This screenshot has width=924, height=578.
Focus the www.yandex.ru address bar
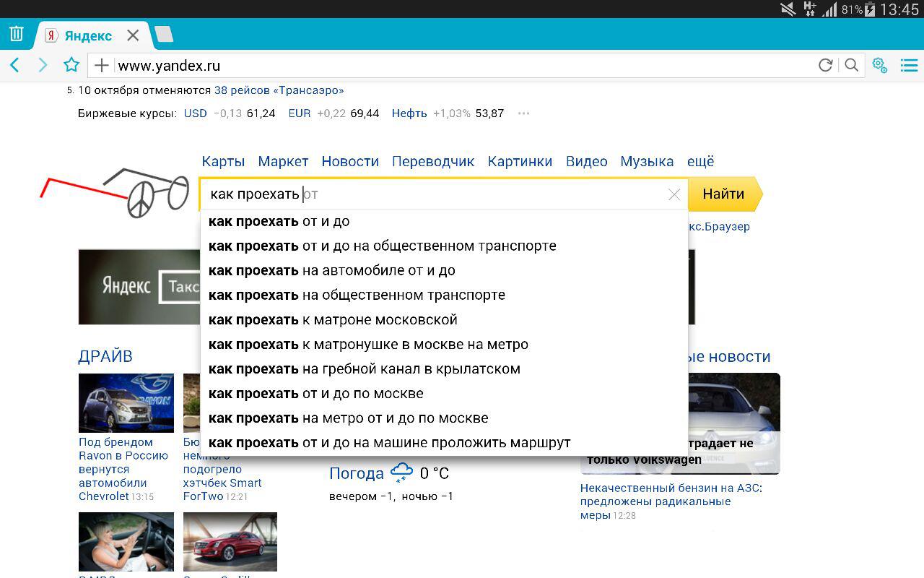click(462, 66)
